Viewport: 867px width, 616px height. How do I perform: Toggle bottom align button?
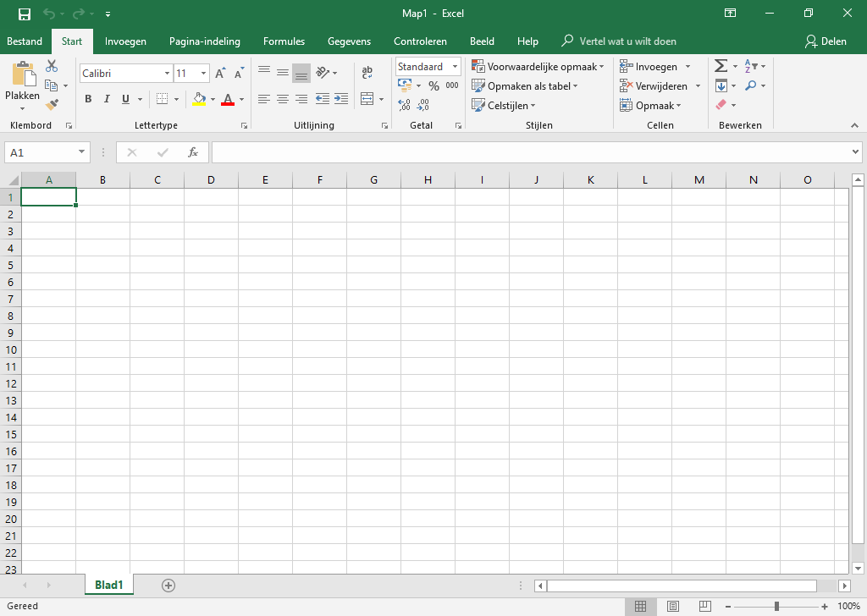301,73
